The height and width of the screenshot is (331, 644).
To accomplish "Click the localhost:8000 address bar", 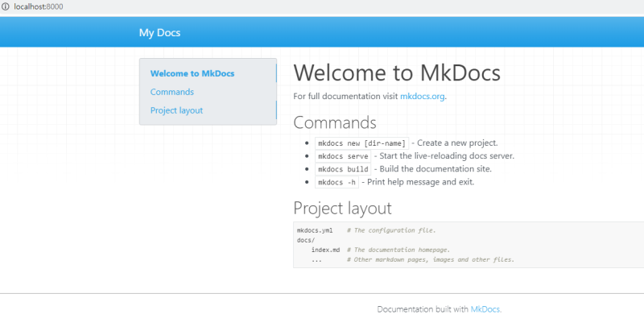I will [x=39, y=6].
